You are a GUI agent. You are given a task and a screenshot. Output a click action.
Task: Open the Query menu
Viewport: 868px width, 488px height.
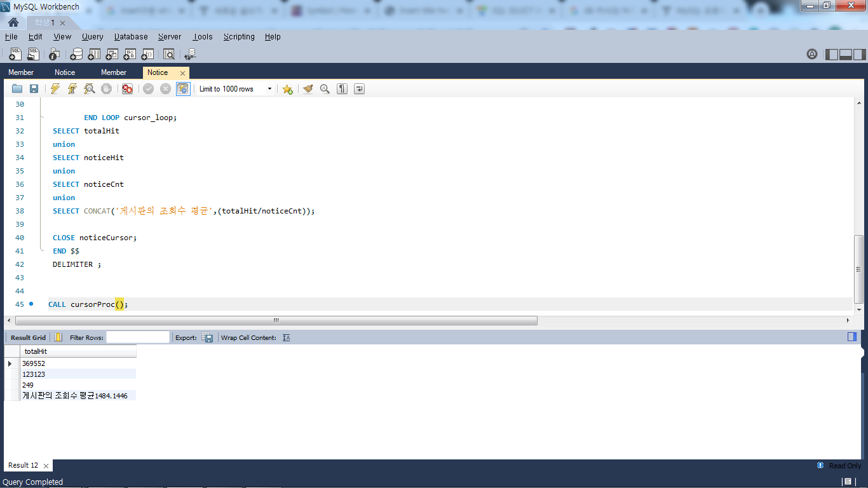[93, 37]
